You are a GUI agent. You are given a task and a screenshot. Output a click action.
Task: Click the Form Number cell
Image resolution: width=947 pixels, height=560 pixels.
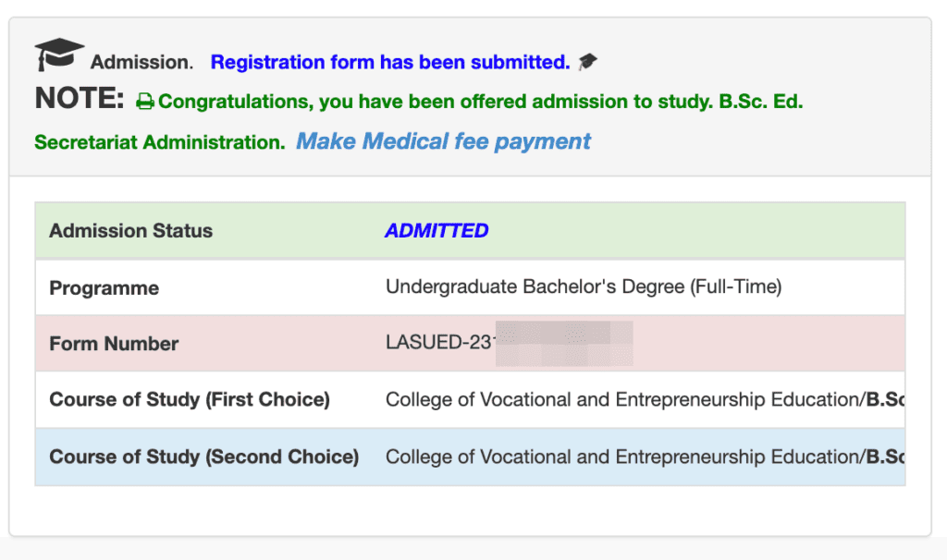113,343
